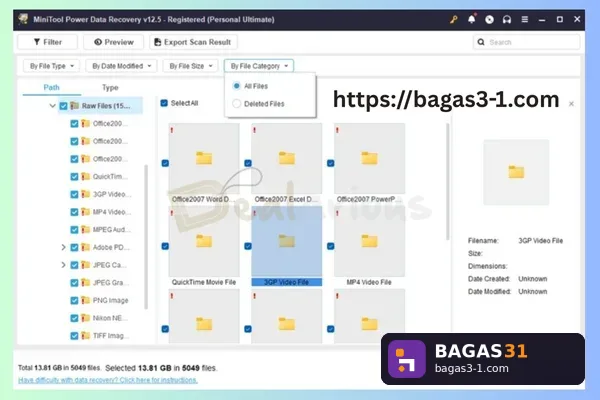This screenshot has width=600, height=400.
Task: Open the By File Size dropdown
Action: [x=191, y=66]
